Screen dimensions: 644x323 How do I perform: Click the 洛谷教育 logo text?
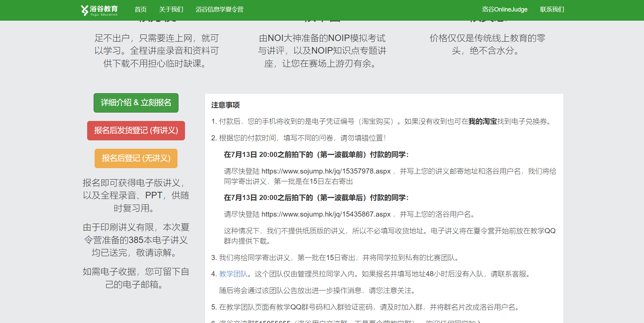pos(104,9)
